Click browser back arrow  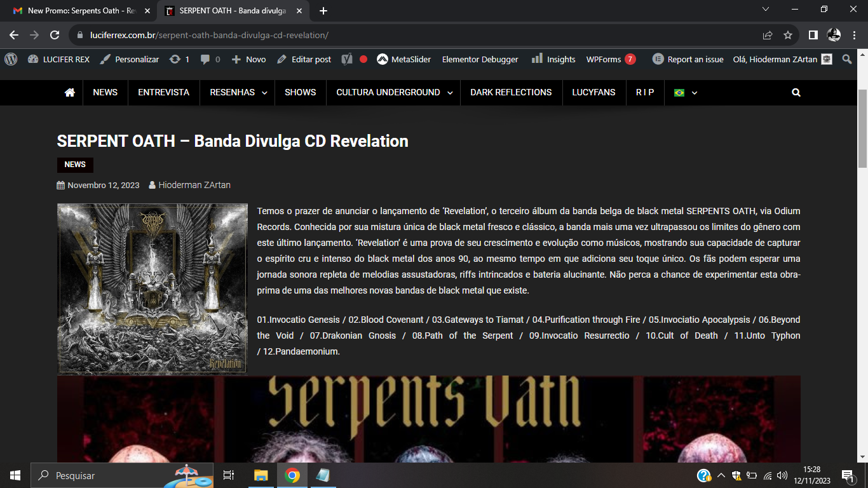[x=14, y=35]
